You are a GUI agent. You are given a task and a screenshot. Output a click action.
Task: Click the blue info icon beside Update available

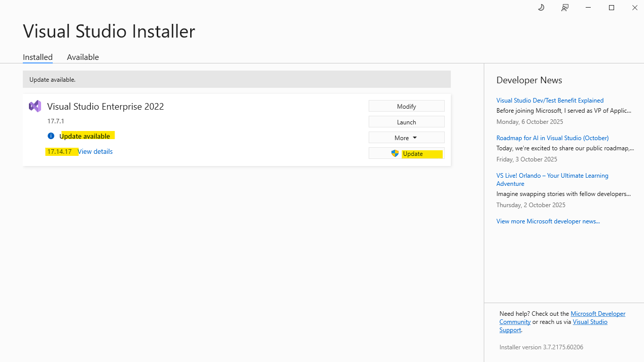[x=51, y=136]
